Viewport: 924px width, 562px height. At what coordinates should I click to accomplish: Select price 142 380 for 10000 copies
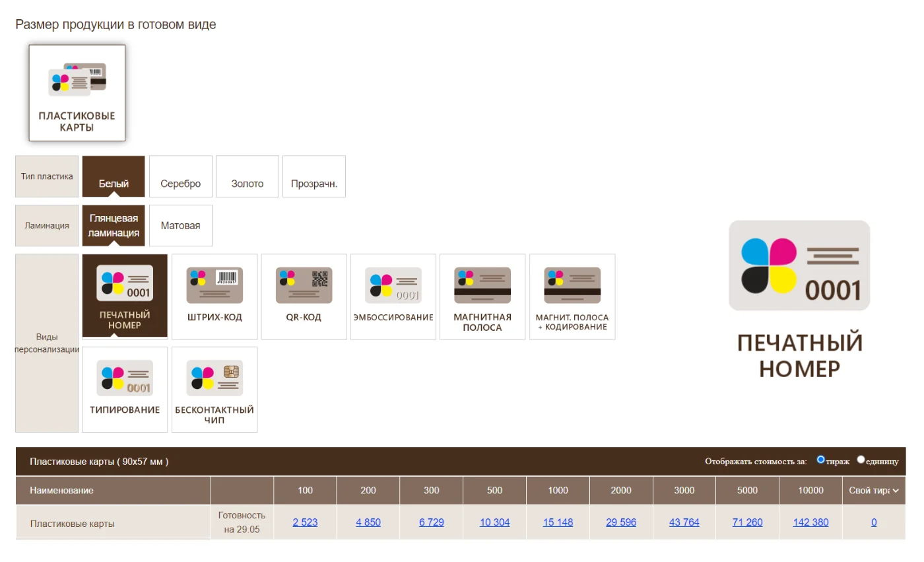point(810,522)
